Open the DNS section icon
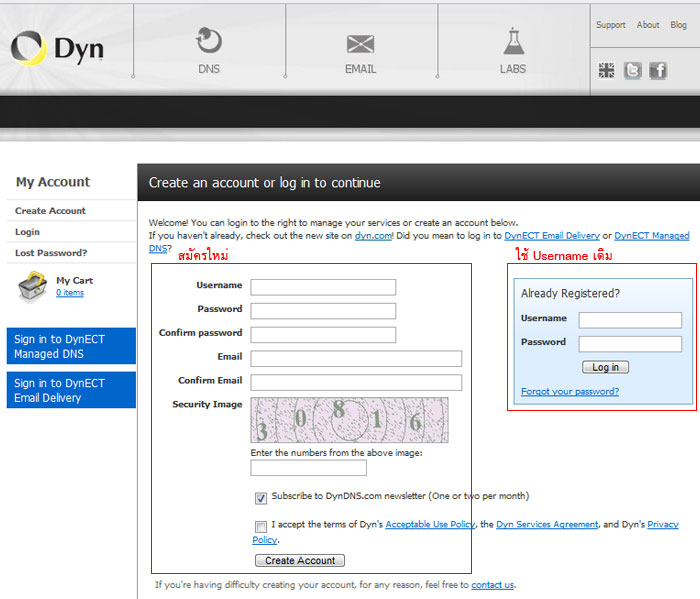This screenshot has height=599, width=700. point(208,41)
